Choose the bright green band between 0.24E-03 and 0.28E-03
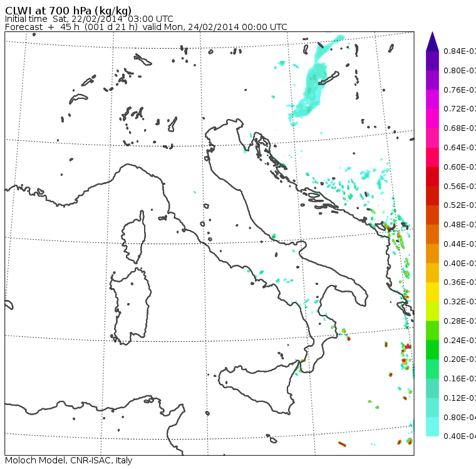Viewport: 476px width, 469px height. tap(432, 330)
